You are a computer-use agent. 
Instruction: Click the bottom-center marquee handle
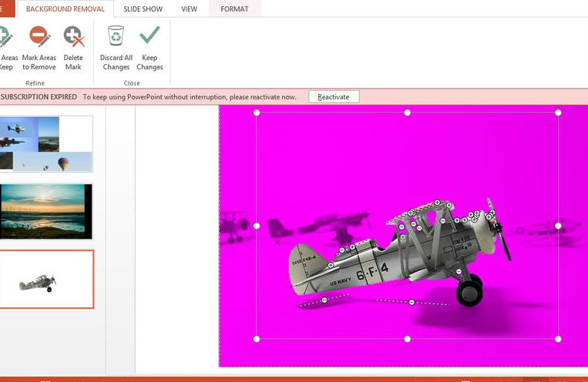(407, 339)
